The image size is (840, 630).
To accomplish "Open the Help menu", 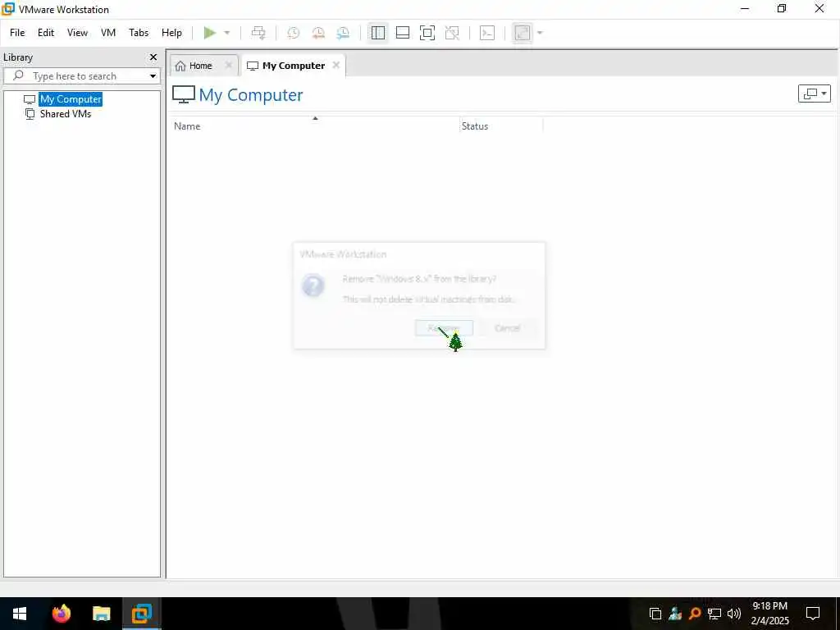I will pyautogui.click(x=171, y=33).
